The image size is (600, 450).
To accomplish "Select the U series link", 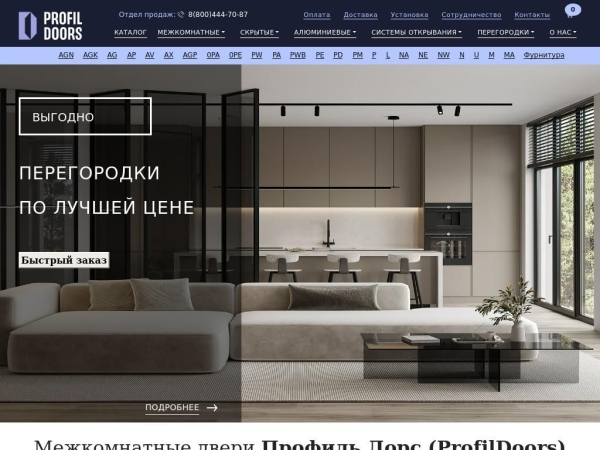I will (x=476, y=55).
